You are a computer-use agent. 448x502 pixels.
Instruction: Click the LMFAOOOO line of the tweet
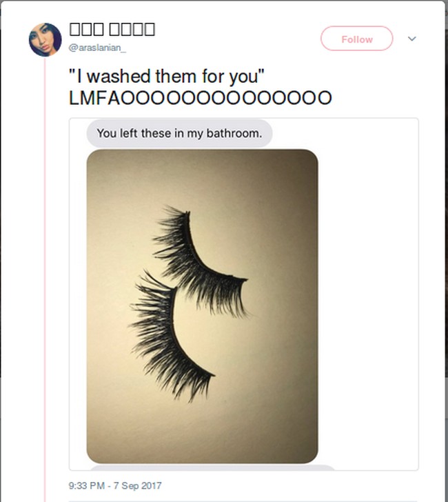[x=200, y=98]
